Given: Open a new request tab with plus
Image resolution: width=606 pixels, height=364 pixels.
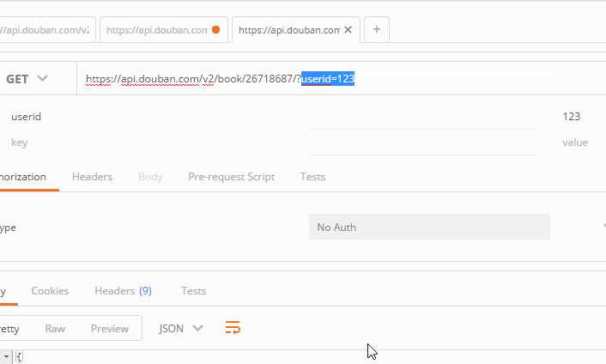Looking at the screenshot, I should [377, 29].
